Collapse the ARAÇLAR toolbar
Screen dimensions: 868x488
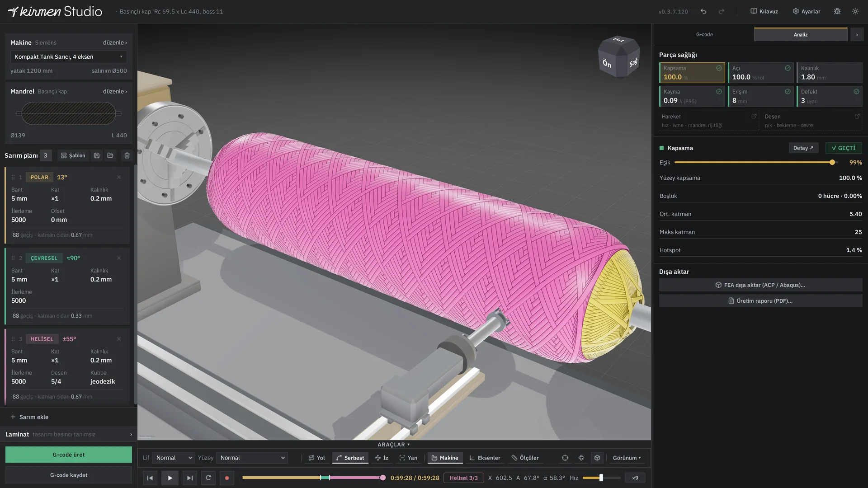pyautogui.click(x=394, y=445)
